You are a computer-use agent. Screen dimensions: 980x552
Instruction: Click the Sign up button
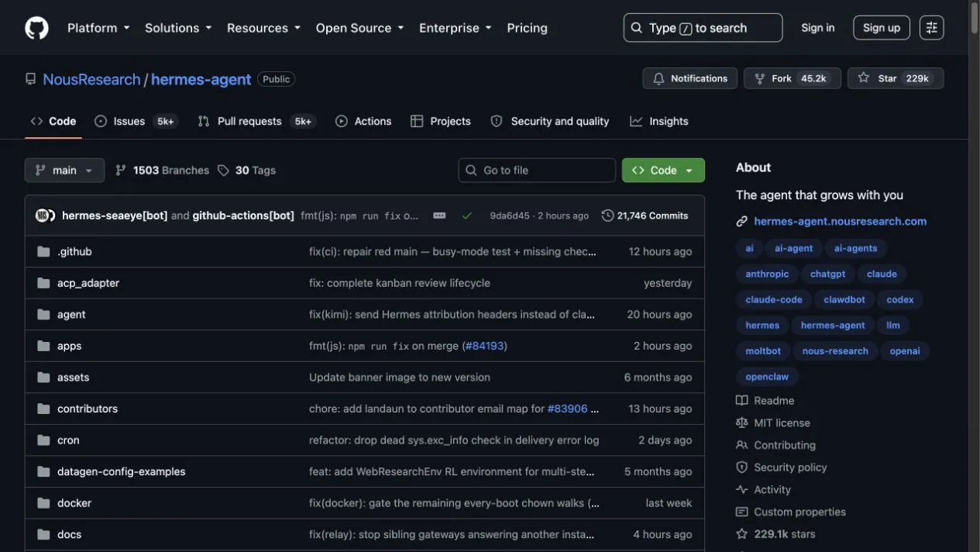tap(882, 28)
